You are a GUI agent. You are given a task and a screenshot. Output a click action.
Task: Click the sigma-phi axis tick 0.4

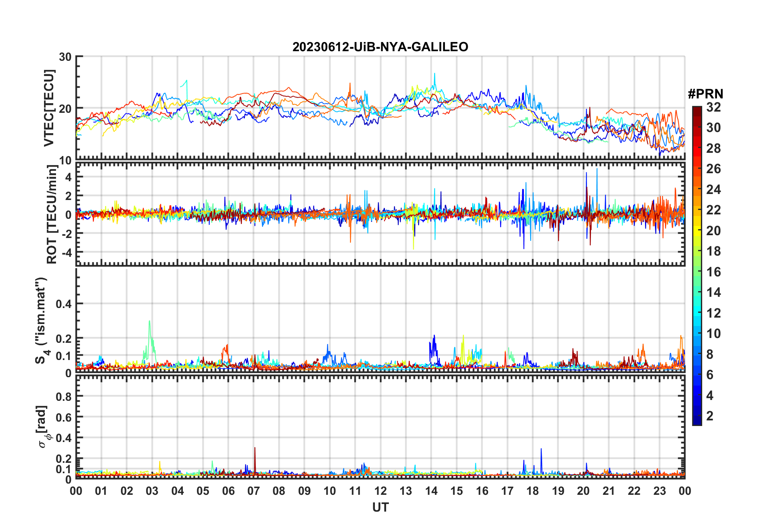64,438
